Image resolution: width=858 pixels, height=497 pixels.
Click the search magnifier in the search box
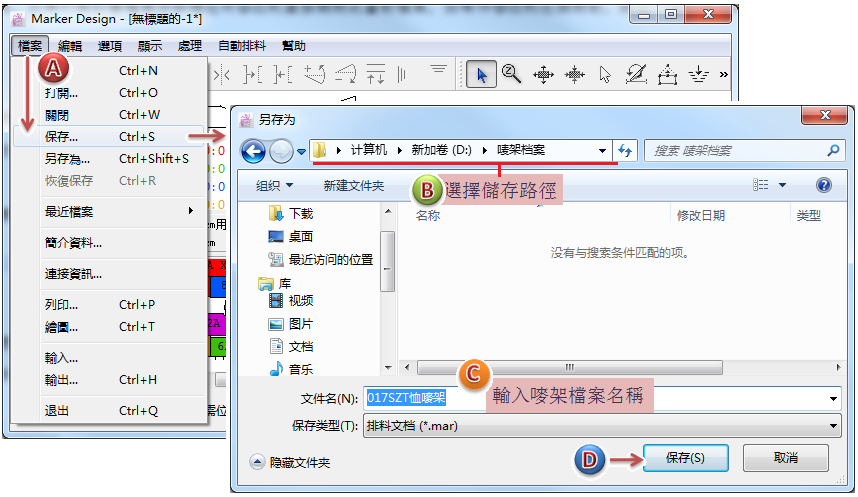[833, 151]
